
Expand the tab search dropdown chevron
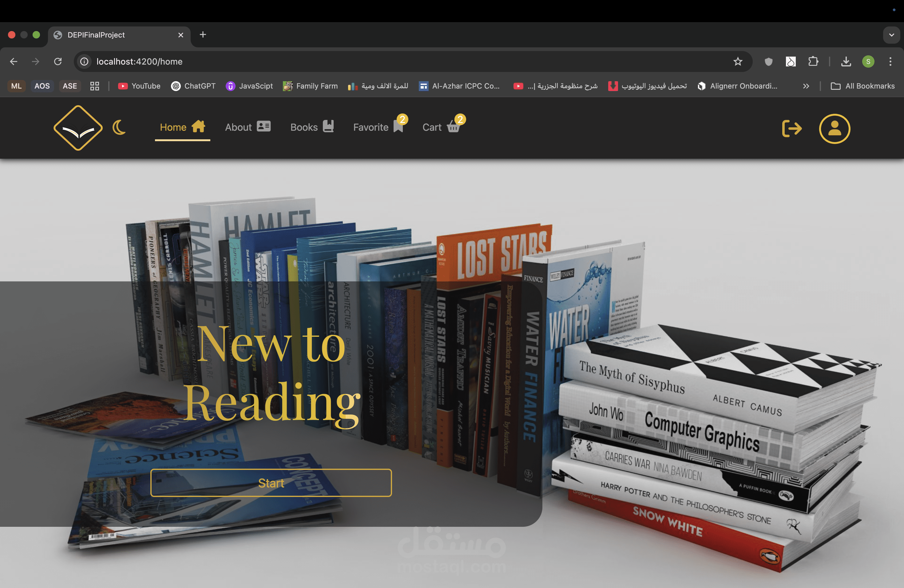[x=891, y=35]
